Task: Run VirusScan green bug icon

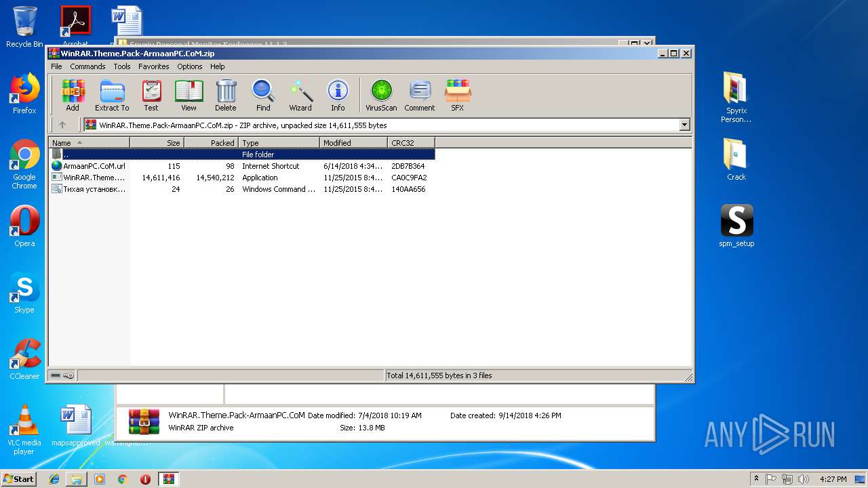Action: click(381, 95)
